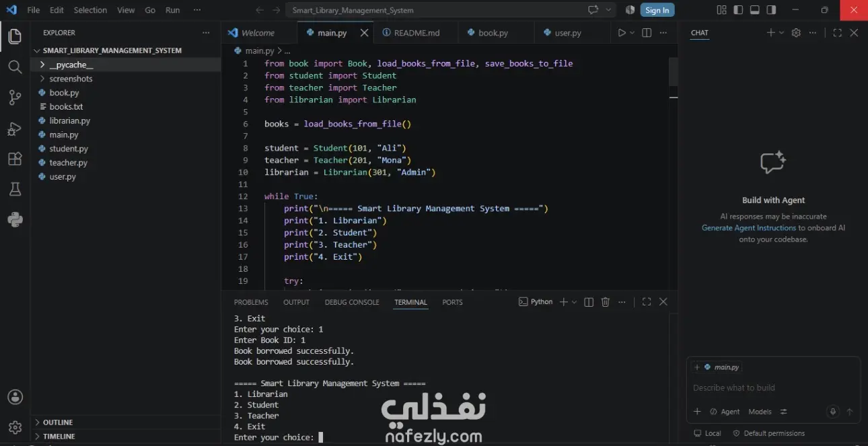
Task: Close the Chat side panel
Action: (854, 32)
